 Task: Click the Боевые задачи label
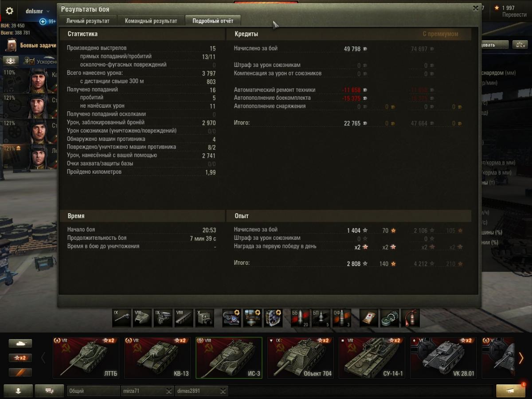pos(38,45)
